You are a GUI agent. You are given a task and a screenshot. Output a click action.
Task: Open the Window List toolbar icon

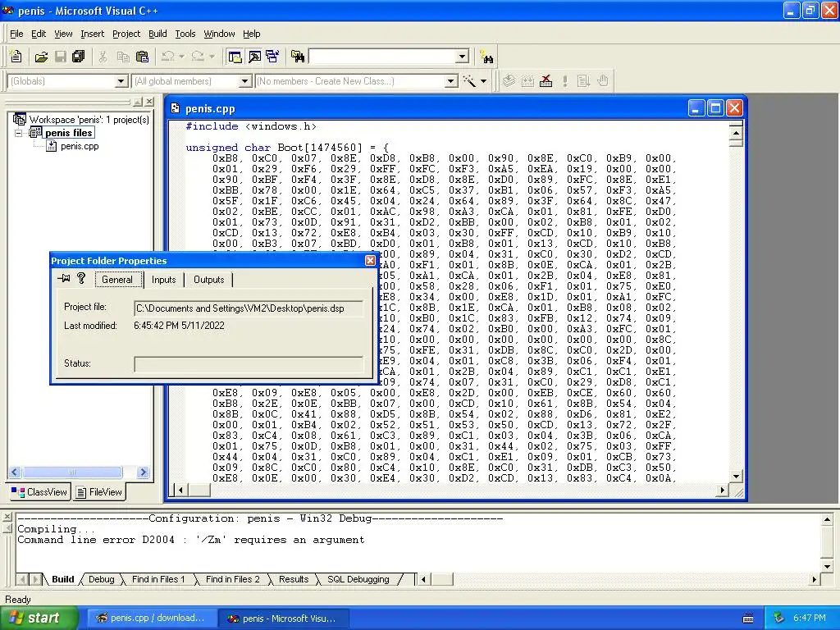pos(272,57)
